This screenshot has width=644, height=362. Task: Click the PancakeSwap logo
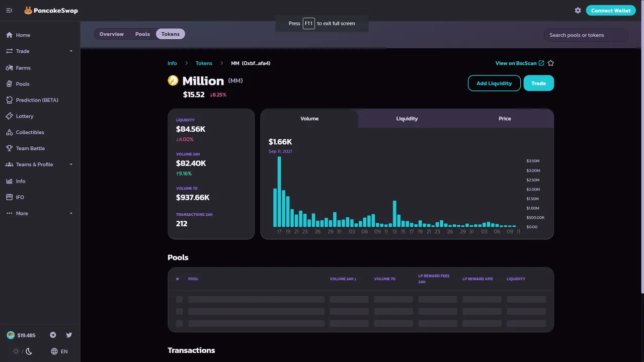[x=51, y=11]
